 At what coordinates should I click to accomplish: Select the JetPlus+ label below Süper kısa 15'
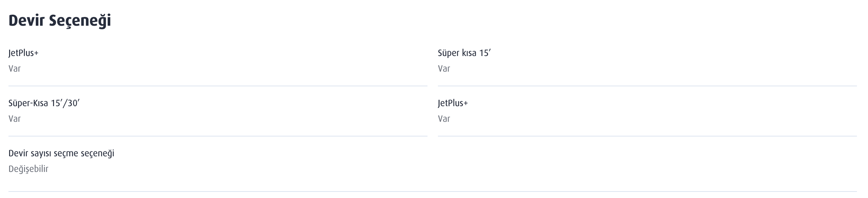pyautogui.click(x=453, y=103)
